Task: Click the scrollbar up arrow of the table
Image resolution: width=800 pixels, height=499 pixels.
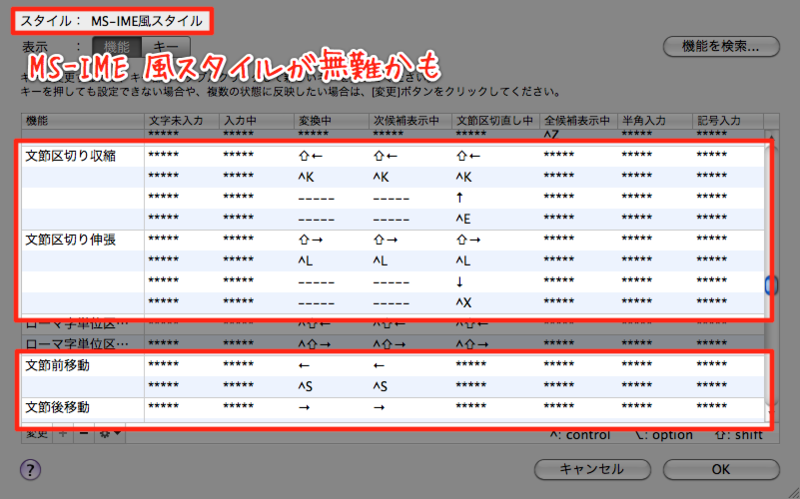Action: [x=771, y=138]
